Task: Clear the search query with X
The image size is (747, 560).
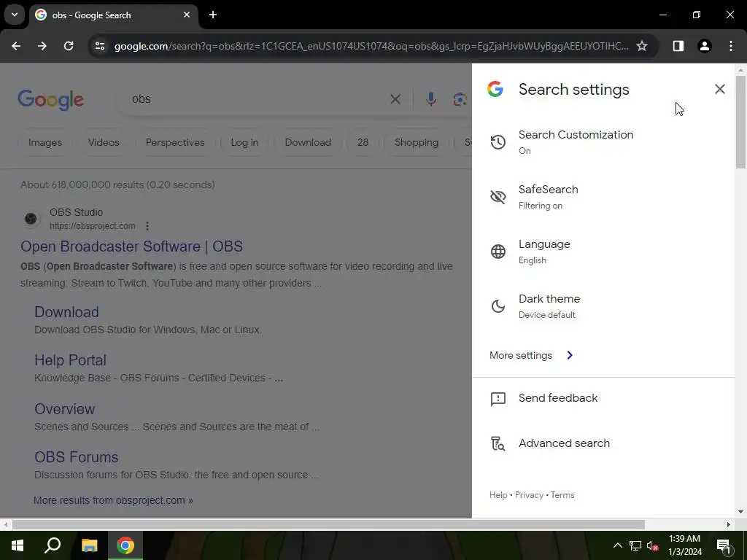Action: coord(395,99)
